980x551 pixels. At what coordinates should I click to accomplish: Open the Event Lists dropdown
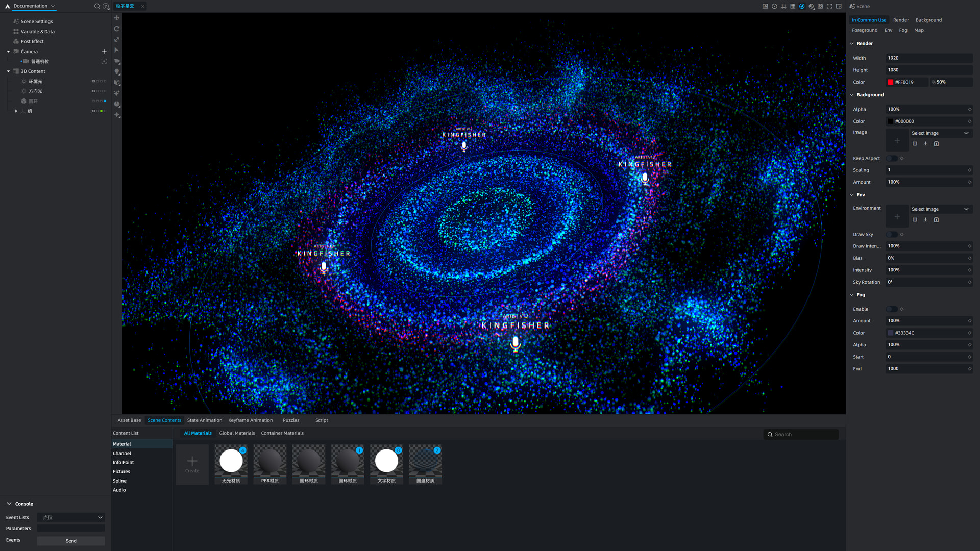(x=71, y=517)
